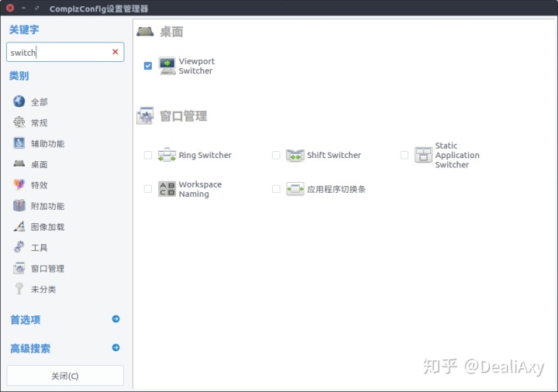Image resolution: width=558 pixels, height=392 pixels.
Task: Select the 全部 category globe icon
Action: tap(19, 101)
